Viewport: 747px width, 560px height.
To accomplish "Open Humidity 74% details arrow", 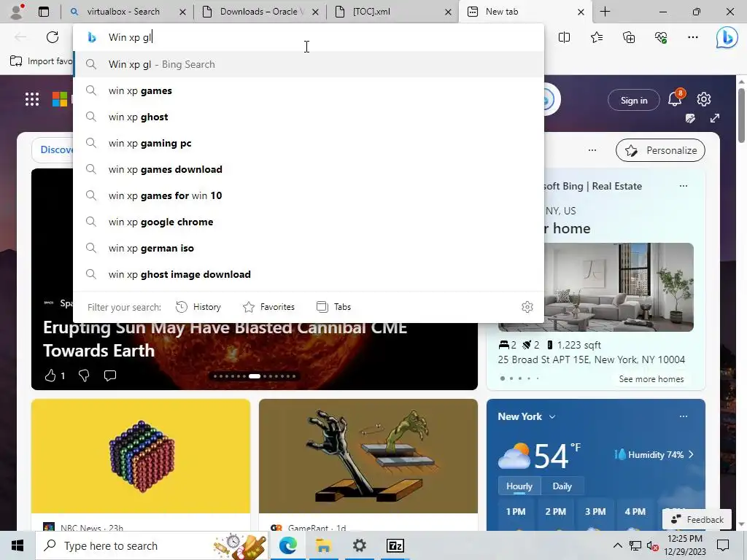I will [691, 454].
